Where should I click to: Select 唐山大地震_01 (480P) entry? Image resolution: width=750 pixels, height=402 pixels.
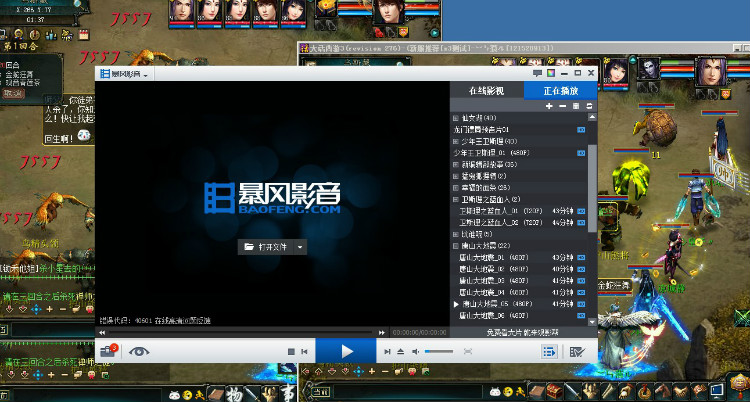click(x=519, y=257)
